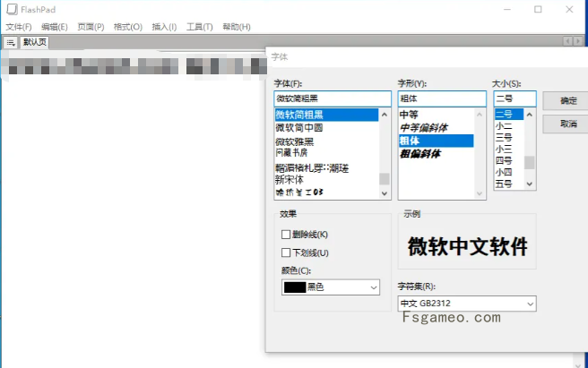Click the black color swatch in color combo

295,287
